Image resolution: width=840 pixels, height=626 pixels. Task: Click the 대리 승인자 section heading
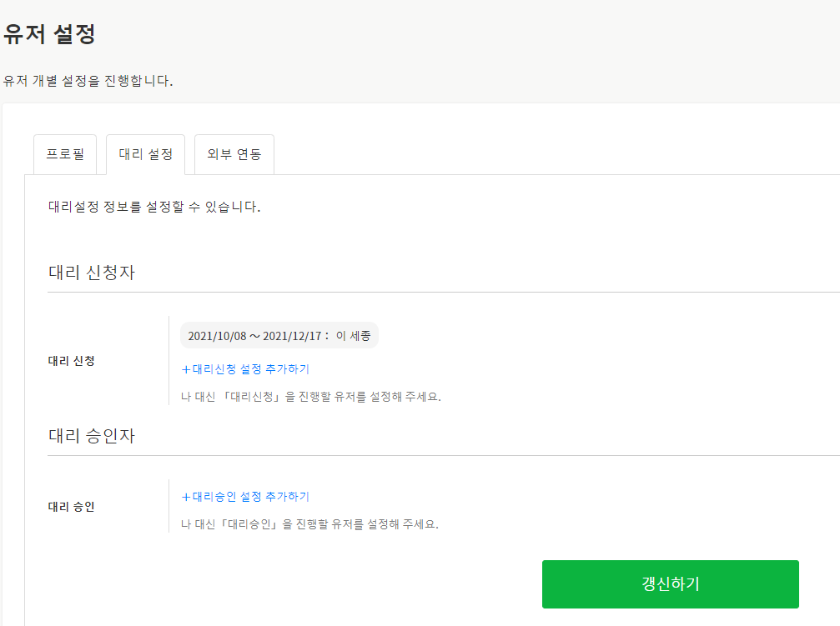(92, 436)
